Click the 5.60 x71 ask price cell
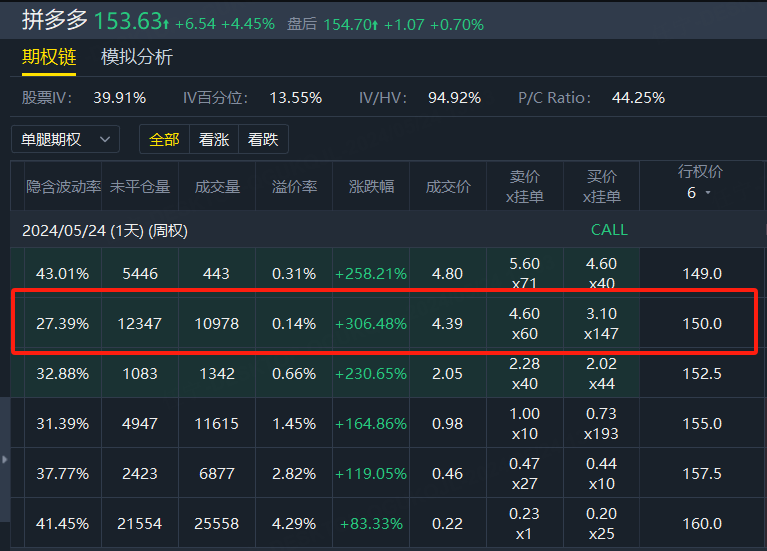This screenshot has height=551, width=767. (x=524, y=273)
